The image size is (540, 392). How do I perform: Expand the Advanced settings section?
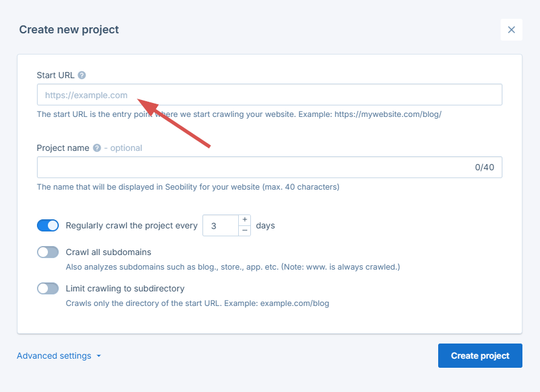click(x=55, y=356)
